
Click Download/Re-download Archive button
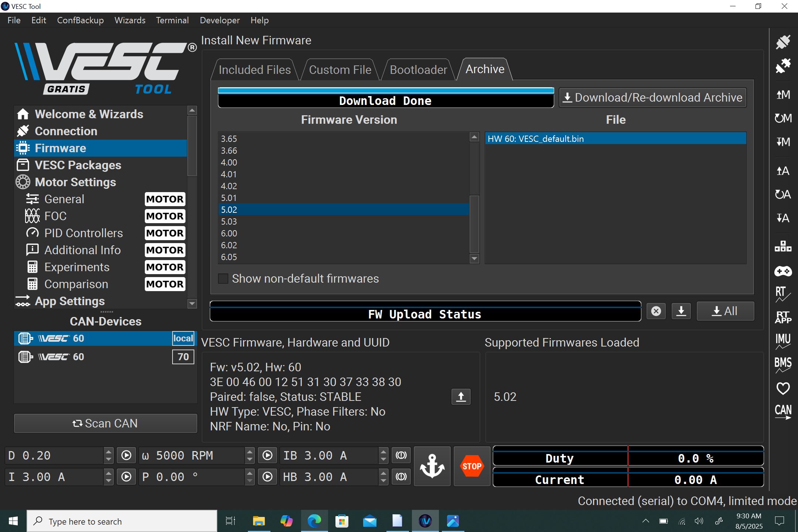652,98
